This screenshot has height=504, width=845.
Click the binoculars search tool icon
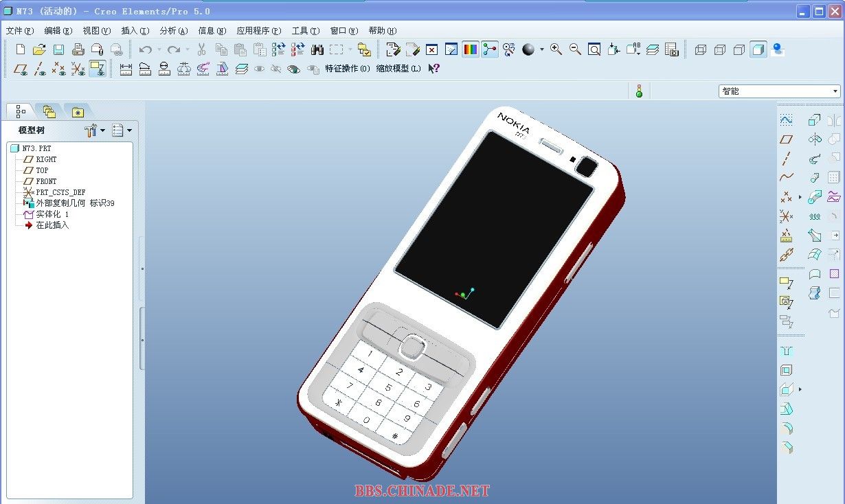pos(317,49)
